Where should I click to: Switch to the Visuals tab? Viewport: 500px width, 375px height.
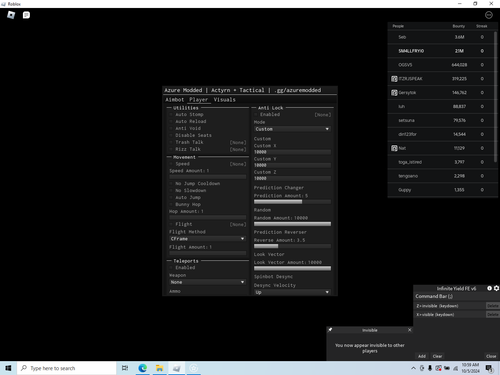point(225,100)
